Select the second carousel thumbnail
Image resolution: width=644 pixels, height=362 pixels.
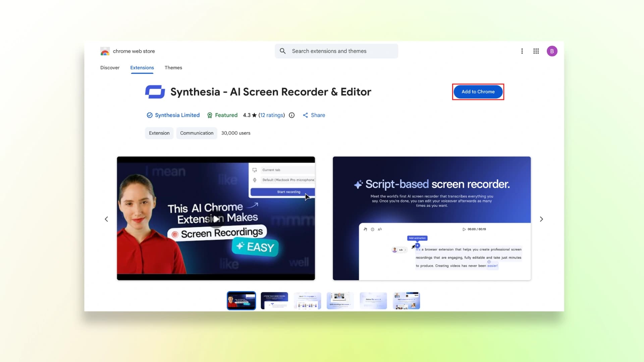[274, 301]
